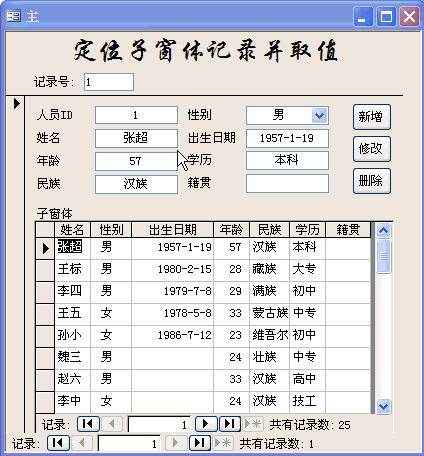Click the 删除 button
Screen dimensions: 424x456
tap(372, 181)
